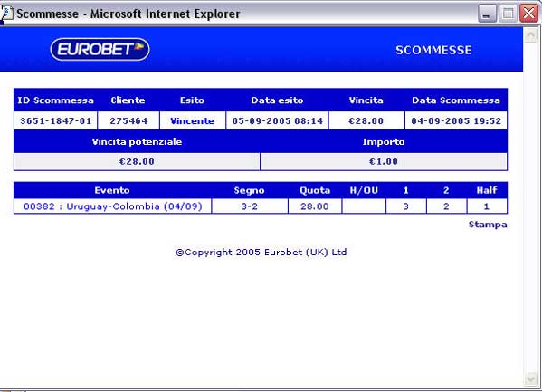542x392 pixels.
Task: Click the client number 275464 cell
Action: 128,120
